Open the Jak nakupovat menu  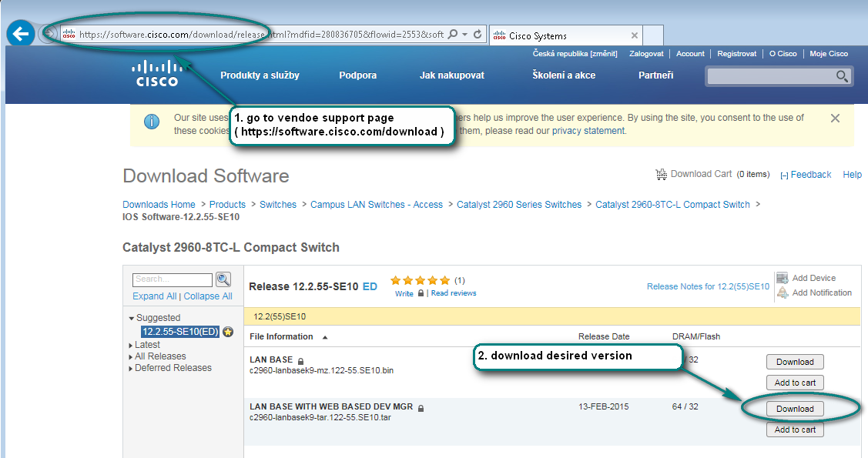pos(451,75)
